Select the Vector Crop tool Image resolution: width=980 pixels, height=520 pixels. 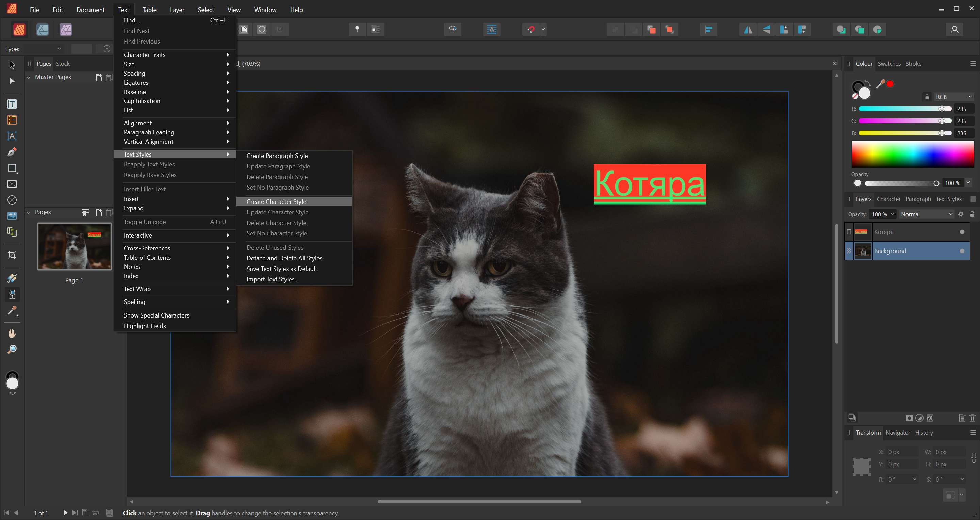coord(12,255)
